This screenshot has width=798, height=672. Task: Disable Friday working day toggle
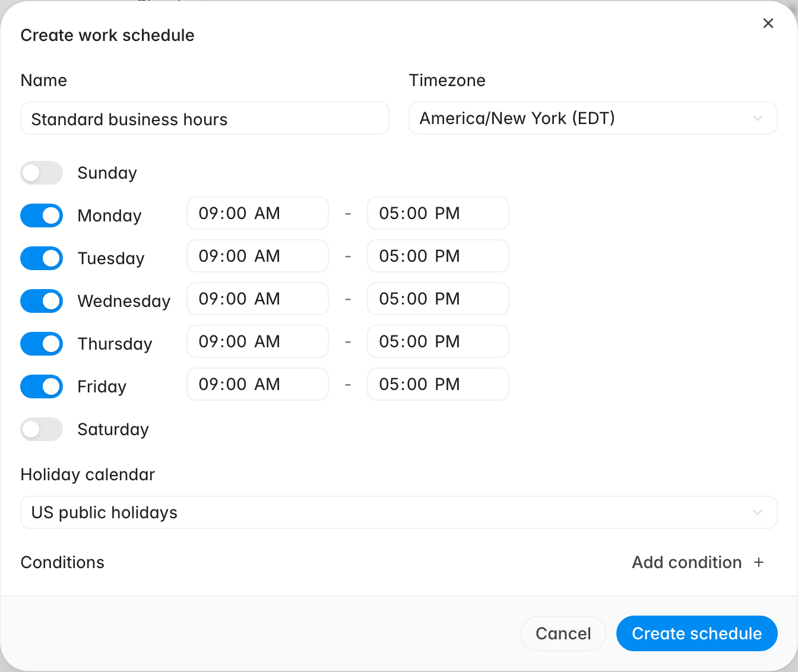tap(42, 386)
